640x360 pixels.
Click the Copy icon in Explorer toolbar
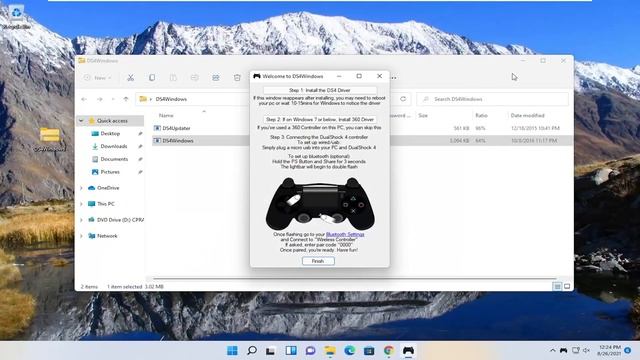pos(152,78)
